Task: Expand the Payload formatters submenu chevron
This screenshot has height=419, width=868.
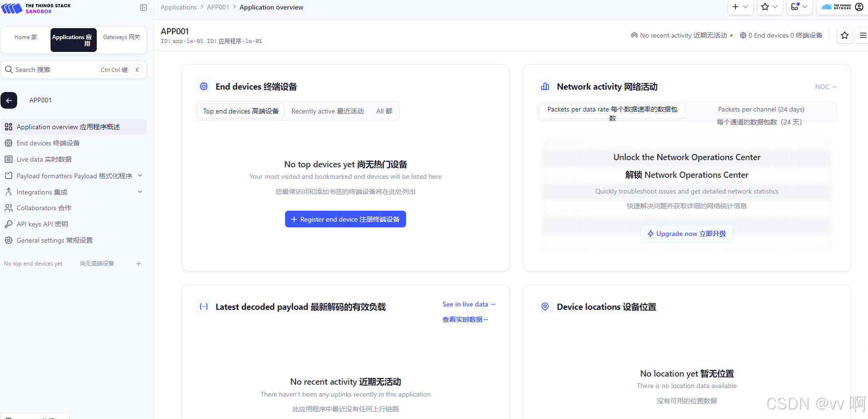Action: click(x=140, y=175)
